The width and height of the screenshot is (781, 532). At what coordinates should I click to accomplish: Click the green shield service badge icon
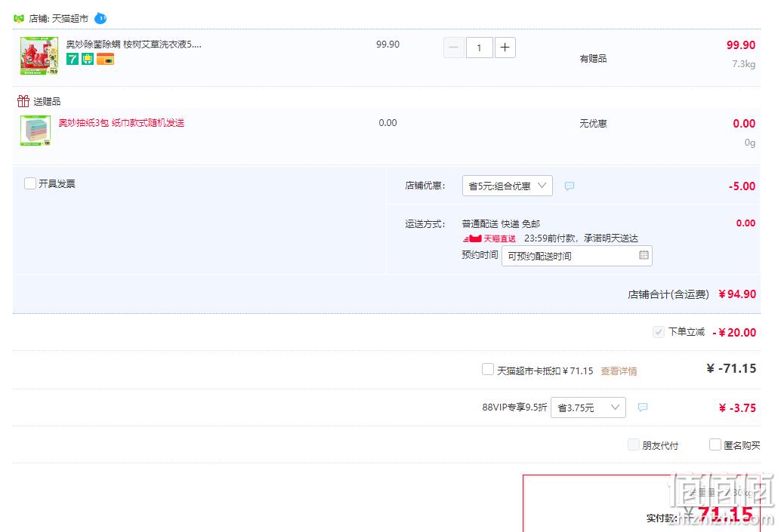pyautogui.click(x=88, y=59)
